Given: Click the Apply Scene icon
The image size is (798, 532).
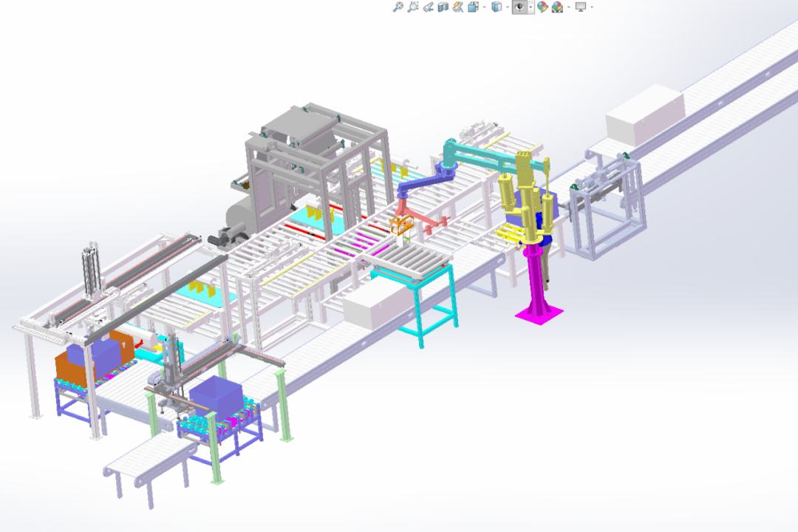Looking at the screenshot, I should click(558, 7).
